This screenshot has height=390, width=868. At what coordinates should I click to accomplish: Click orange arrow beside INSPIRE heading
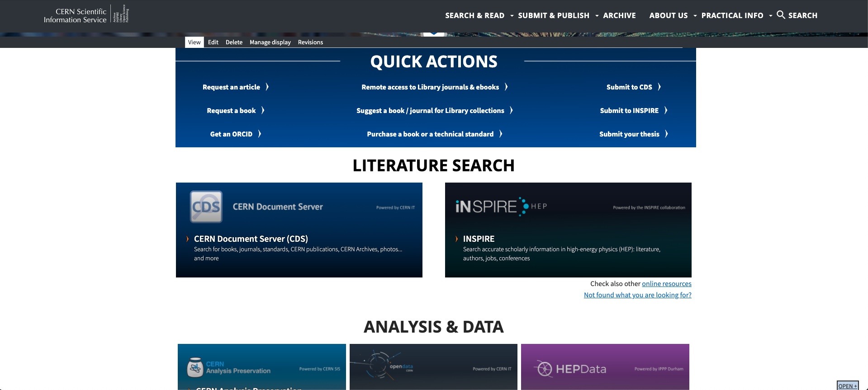click(456, 239)
